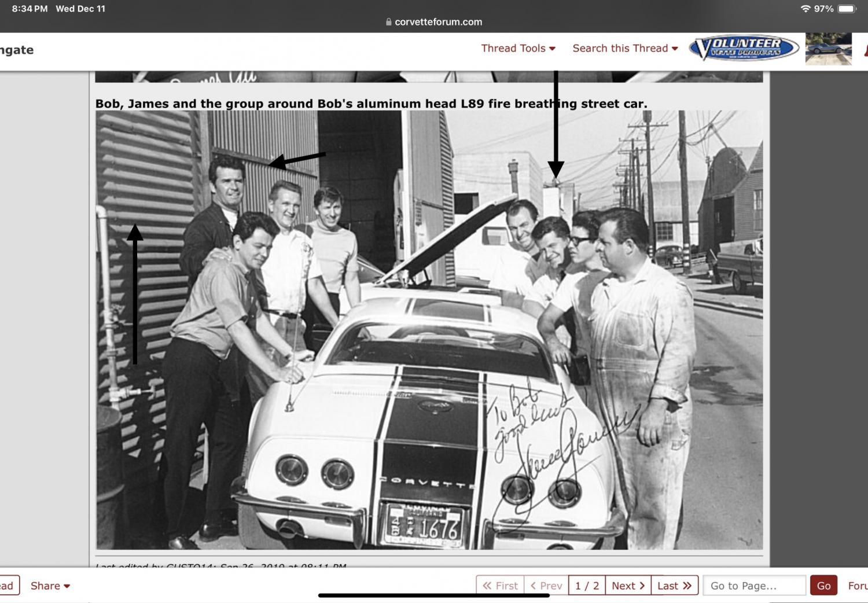The height and width of the screenshot is (603, 868).
Task: Go to the First page
Action: (x=501, y=586)
